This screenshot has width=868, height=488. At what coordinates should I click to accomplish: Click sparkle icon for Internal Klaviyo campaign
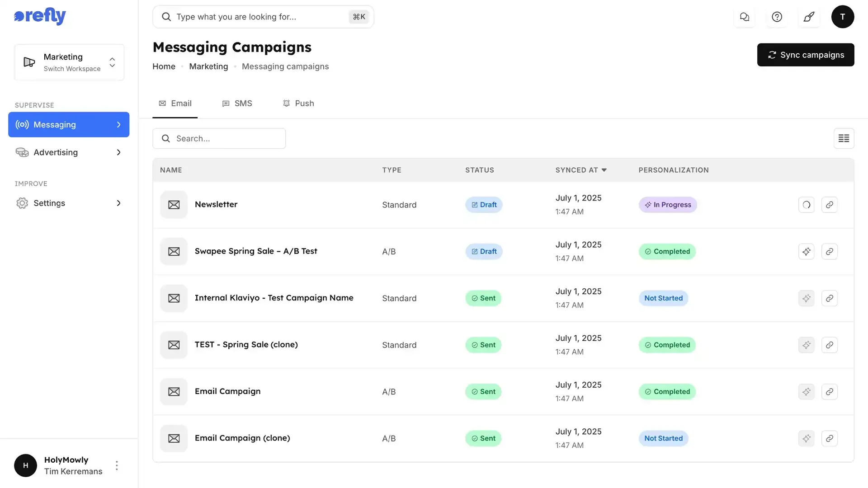[x=807, y=298]
